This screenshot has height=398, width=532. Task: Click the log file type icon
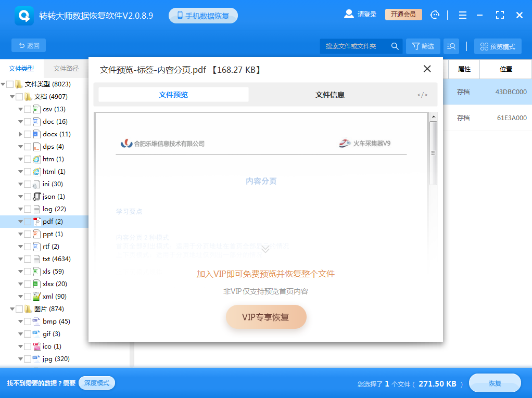click(x=36, y=209)
